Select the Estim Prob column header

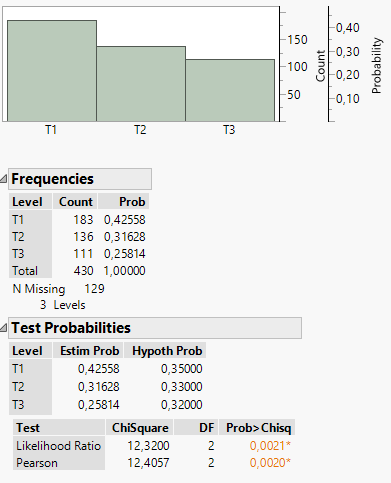point(89,351)
